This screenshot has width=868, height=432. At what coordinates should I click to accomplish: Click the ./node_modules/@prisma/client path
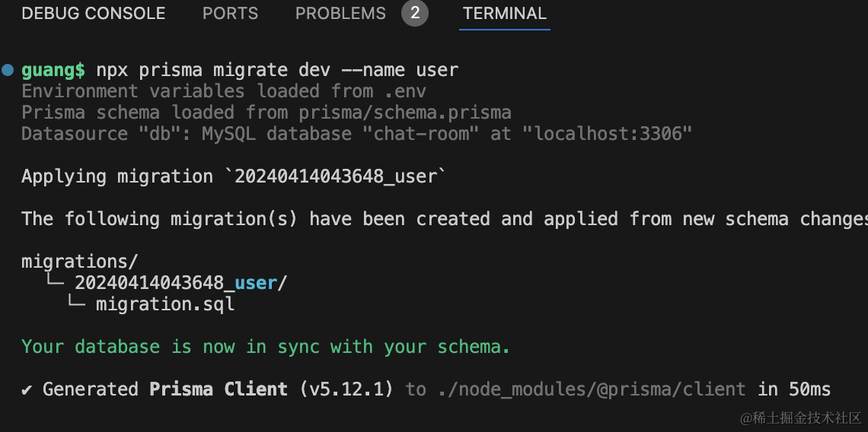coord(592,390)
